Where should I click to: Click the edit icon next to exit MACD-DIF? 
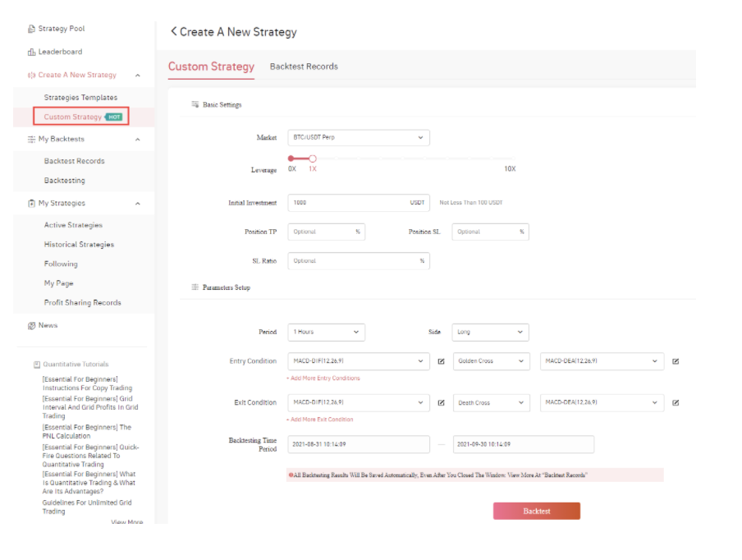pos(441,402)
